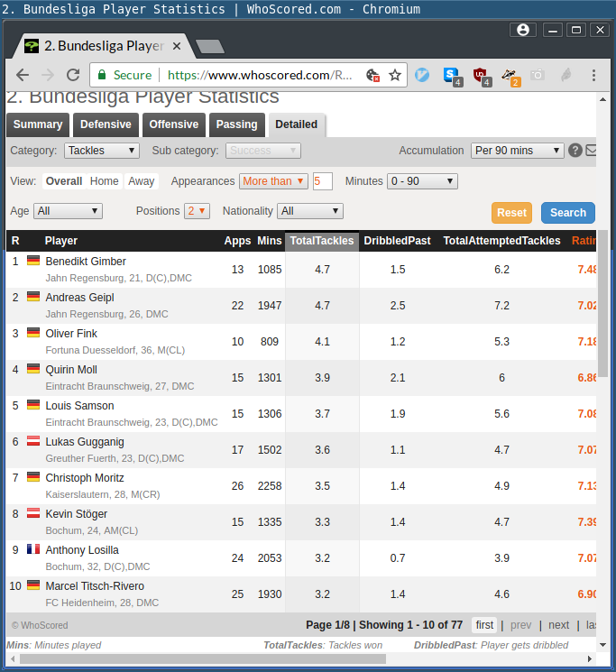Screen dimensions: 616x672
Task: Click the prev page link
Action: coord(520,625)
